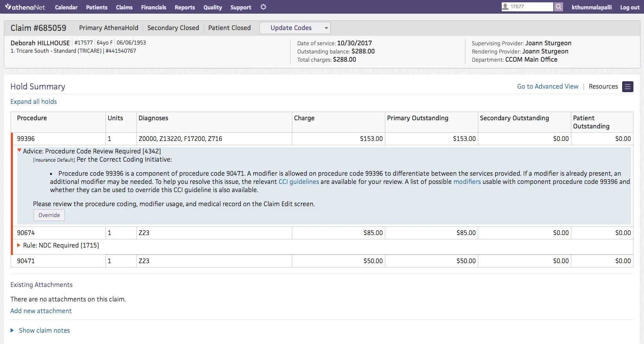The width and height of the screenshot is (644, 344).
Task: Click the search magnifier button
Action: (x=558, y=7)
